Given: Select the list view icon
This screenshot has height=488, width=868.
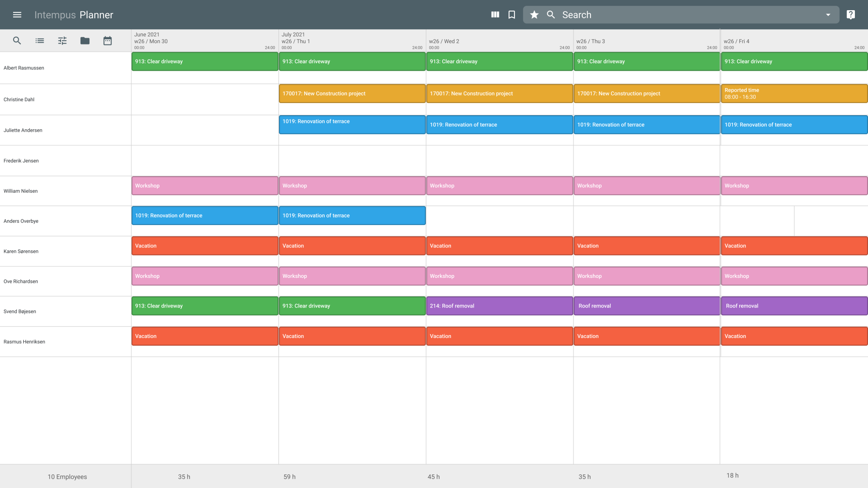Looking at the screenshot, I should [x=39, y=40].
